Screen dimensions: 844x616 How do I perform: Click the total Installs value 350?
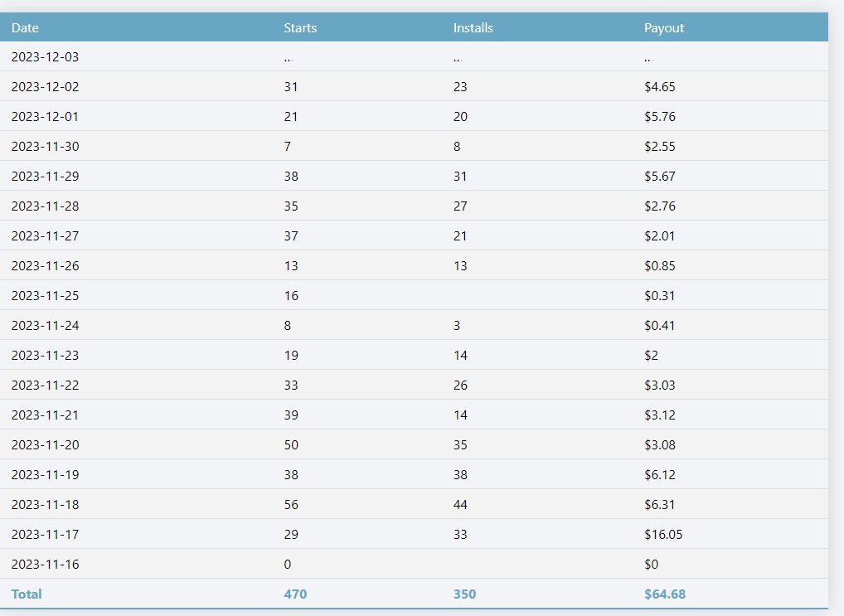point(464,594)
